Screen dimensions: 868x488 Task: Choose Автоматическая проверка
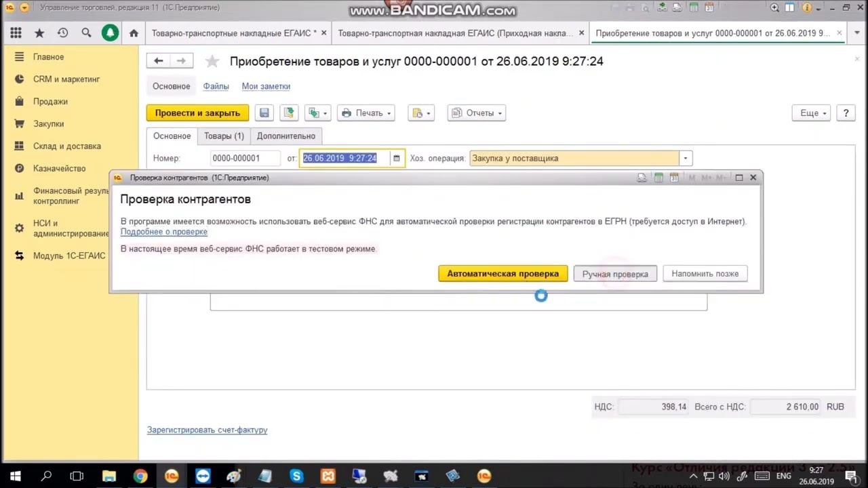tap(502, 274)
